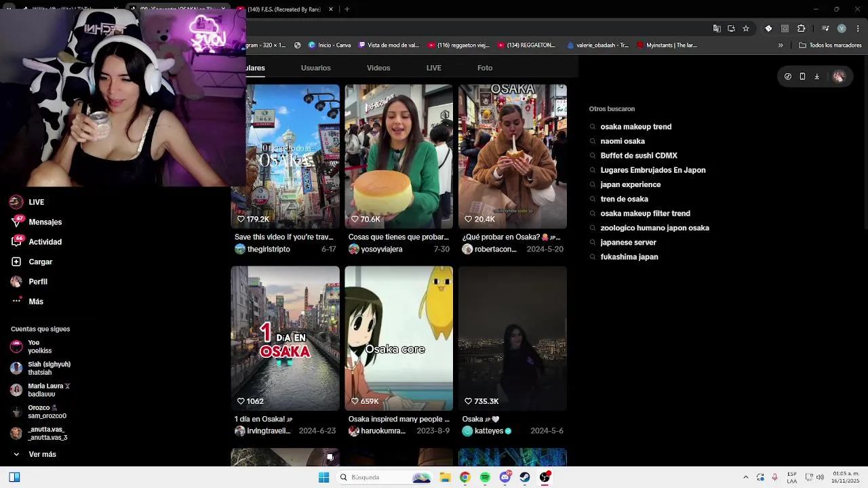Search for osaka makeup trend suggestion
The height and width of the screenshot is (488, 868).
coord(635,127)
